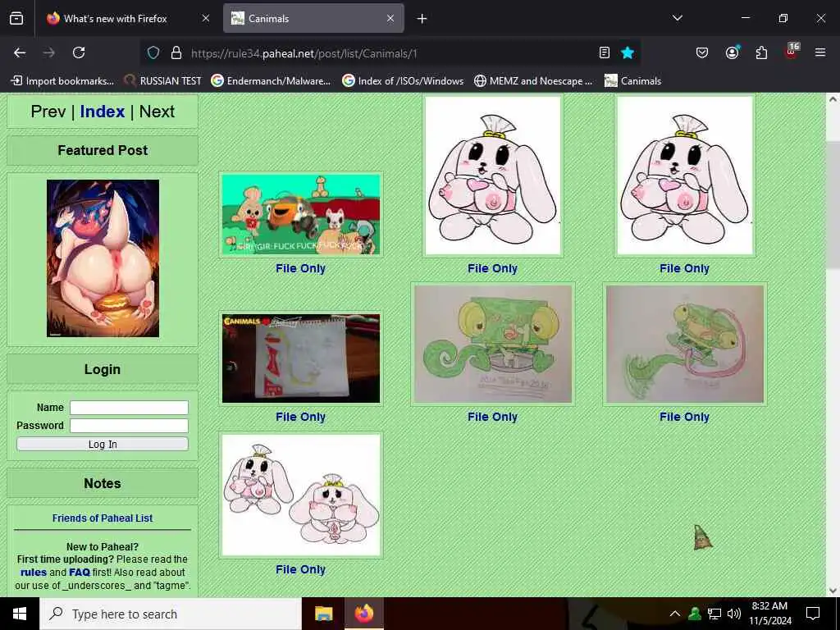The image size is (840, 630).
Task: Click the Firefox taskbar icon
Action: click(363, 614)
